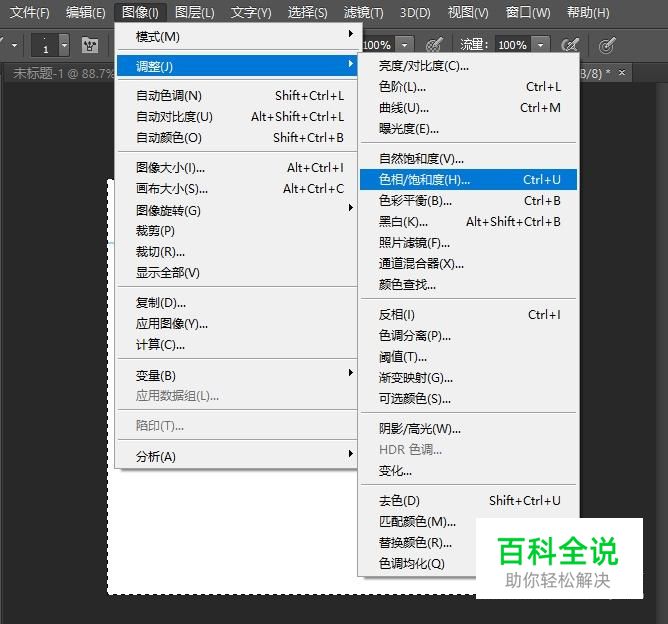Apply 色调均化(Q)
Image resolution: width=668 pixels, height=624 pixels.
(x=418, y=564)
